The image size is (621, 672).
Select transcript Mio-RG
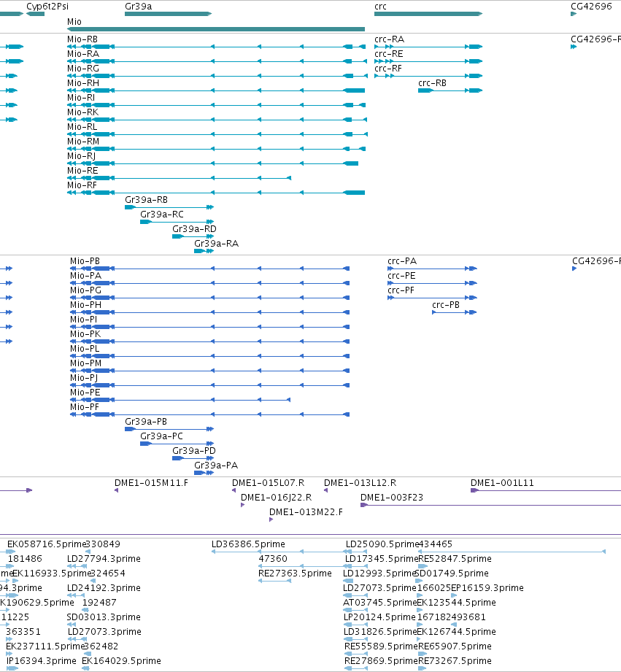tap(83, 68)
